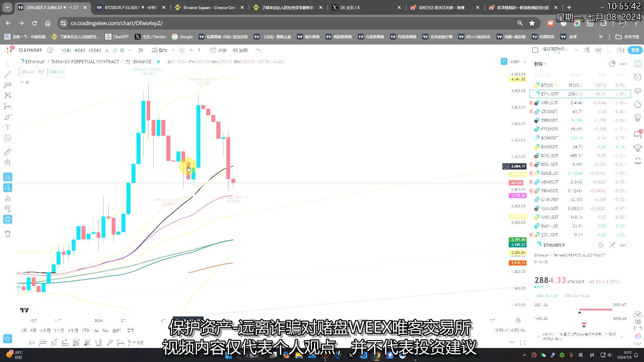This screenshot has width=644, height=362.
Task: Undo the last chart action
Action: click(x=259, y=50)
